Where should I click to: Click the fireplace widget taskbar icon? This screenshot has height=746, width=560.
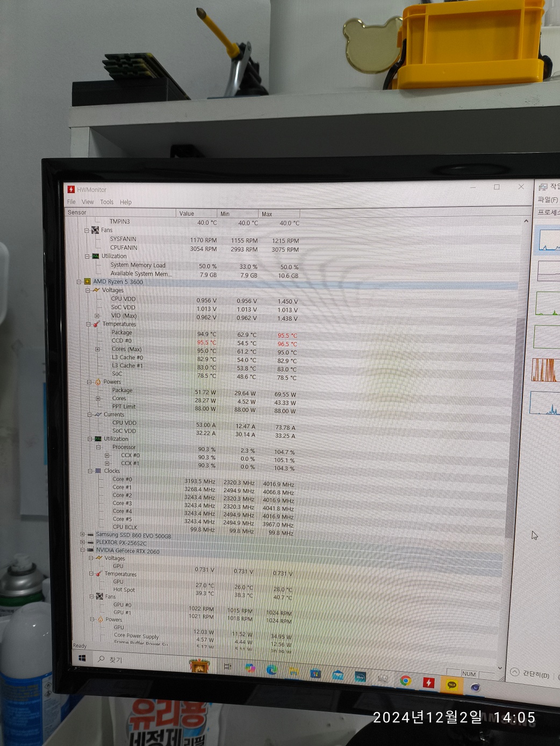pos(199,665)
